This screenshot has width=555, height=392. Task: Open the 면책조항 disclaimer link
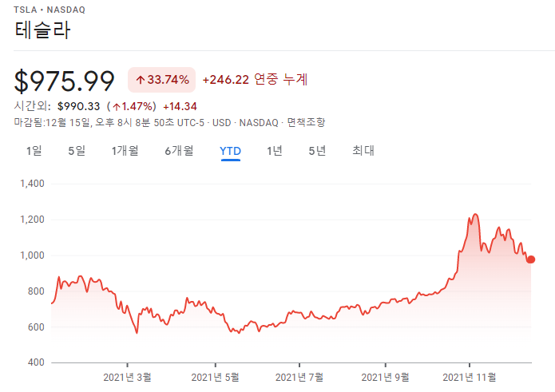point(306,123)
